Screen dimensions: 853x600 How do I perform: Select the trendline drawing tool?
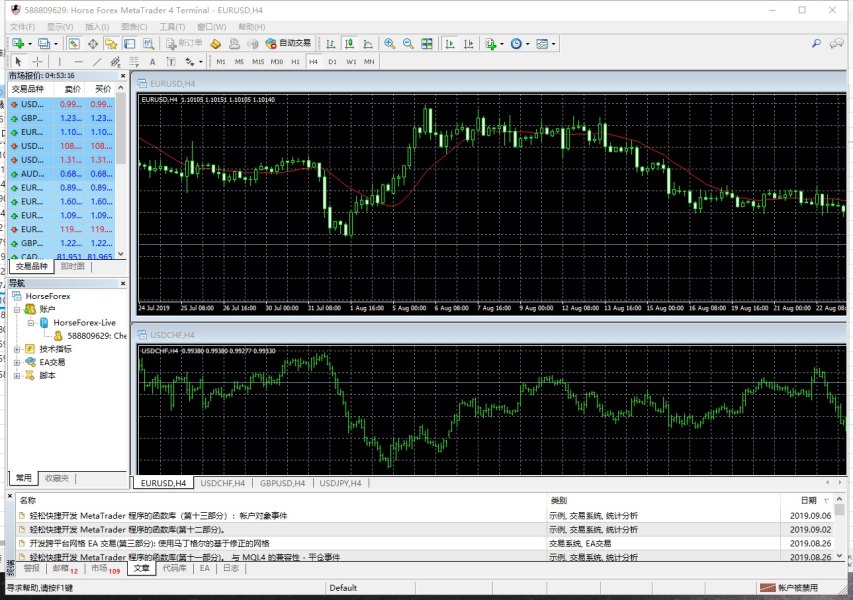[98, 62]
